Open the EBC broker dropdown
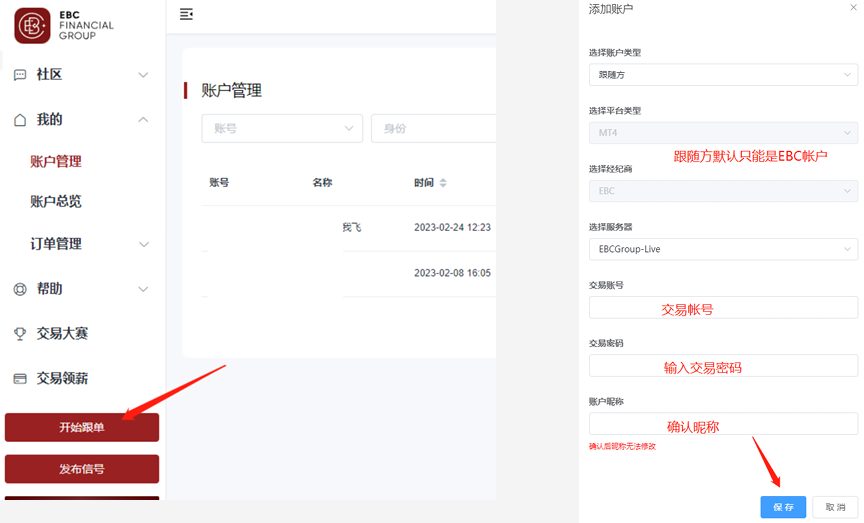The image size is (864, 523). (x=723, y=191)
